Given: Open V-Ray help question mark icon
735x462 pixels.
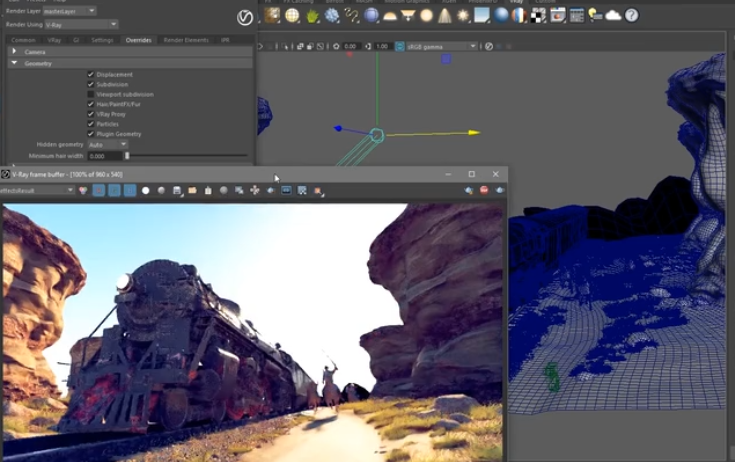Looking at the screenshot, I should 631,15.
